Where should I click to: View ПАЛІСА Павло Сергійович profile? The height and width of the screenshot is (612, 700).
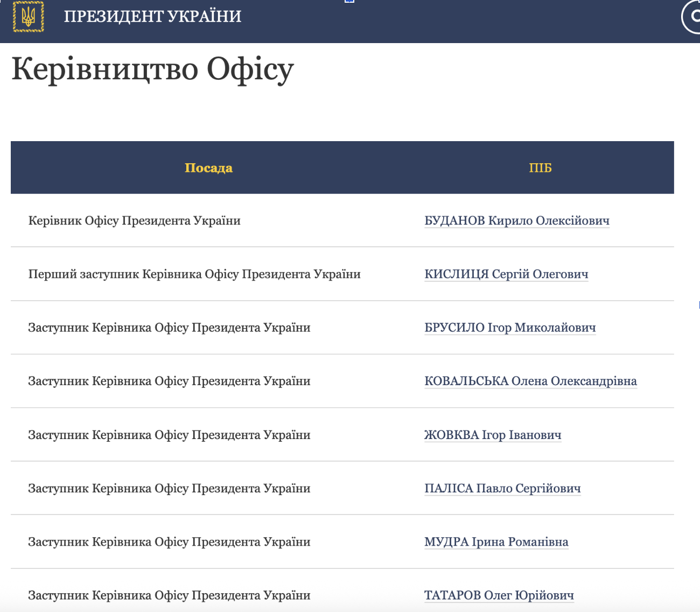502,489
